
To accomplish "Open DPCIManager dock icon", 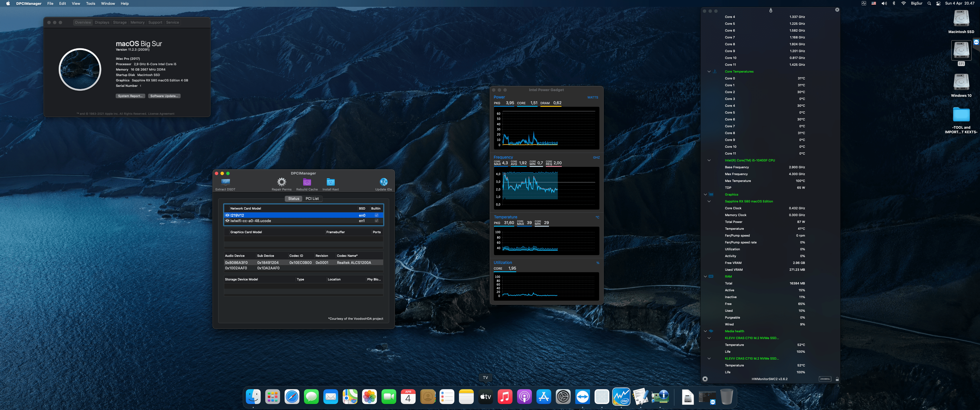I will click(x=660, y=397).
